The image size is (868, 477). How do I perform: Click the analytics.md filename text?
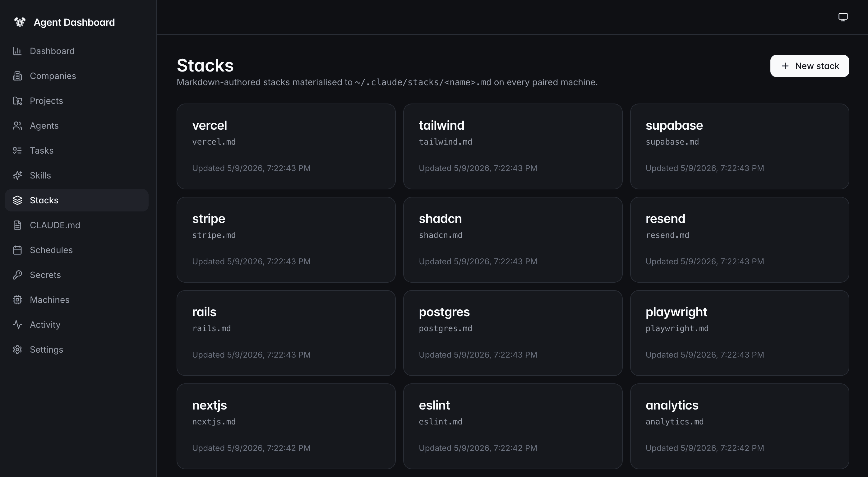(x=675, y=422)
